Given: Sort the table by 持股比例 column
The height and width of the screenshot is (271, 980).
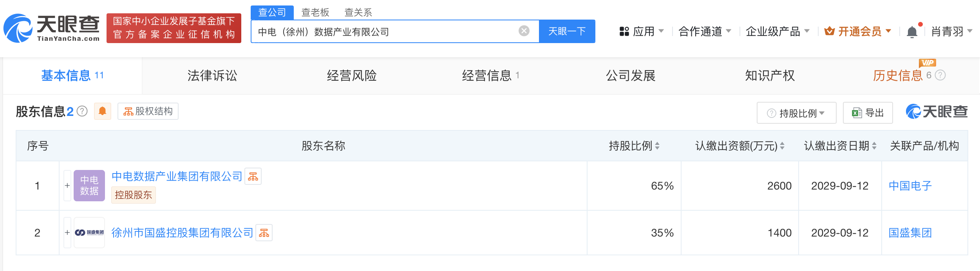Looking at the screenshot, I should pos(634,146).
